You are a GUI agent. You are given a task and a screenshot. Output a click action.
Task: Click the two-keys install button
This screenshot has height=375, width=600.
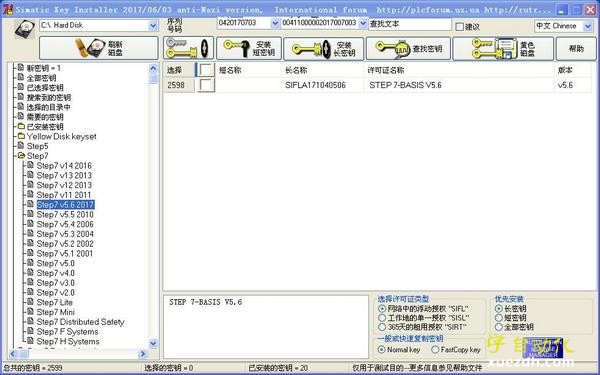188,48
